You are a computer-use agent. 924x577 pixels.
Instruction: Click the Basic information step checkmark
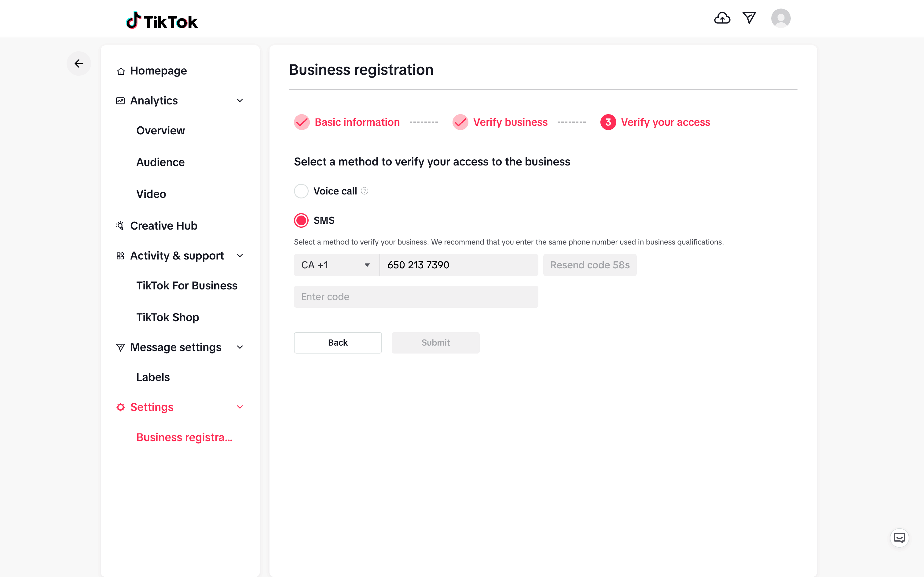point(302,122)
